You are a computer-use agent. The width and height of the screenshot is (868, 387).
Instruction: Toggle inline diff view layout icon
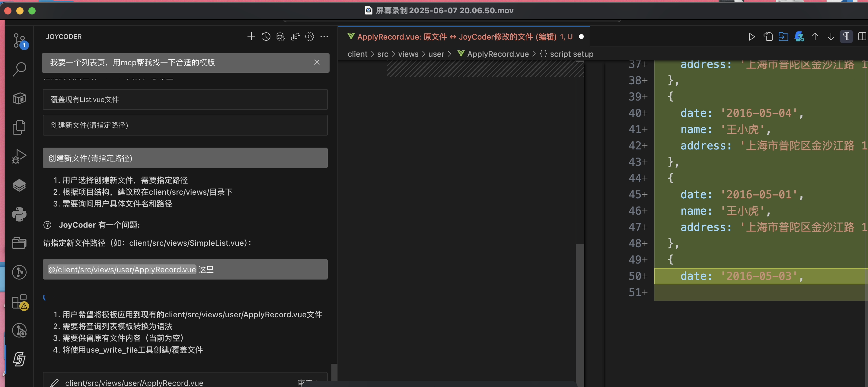[862, 37]
